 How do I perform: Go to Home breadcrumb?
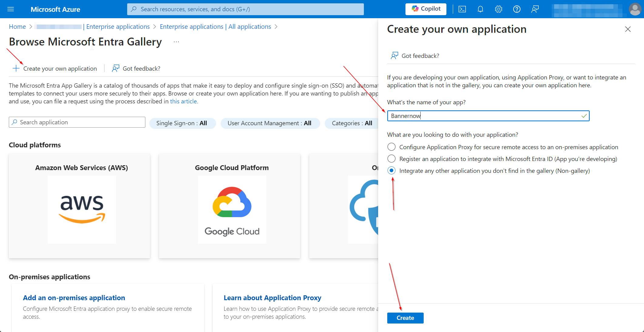click(17, 27)
